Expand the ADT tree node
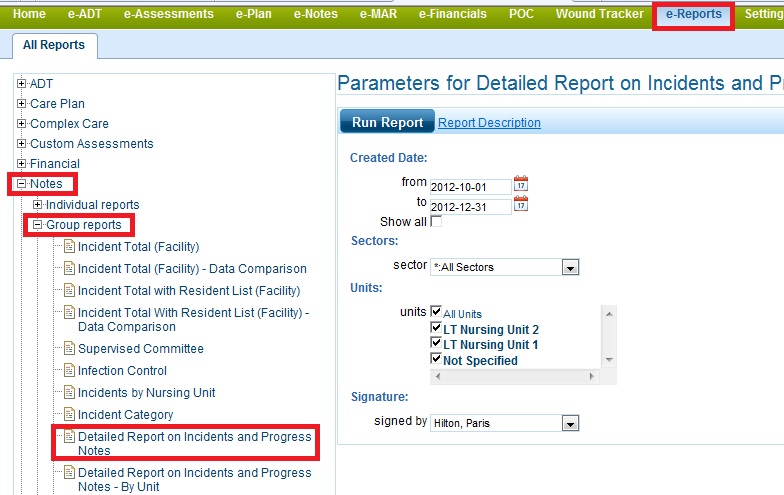784x495 pixels. click(x=22, y=84)
